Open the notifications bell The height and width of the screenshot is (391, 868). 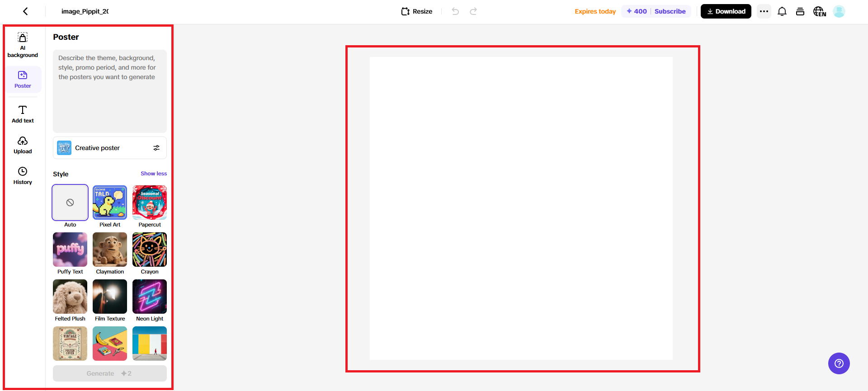[x=782, y=11]
